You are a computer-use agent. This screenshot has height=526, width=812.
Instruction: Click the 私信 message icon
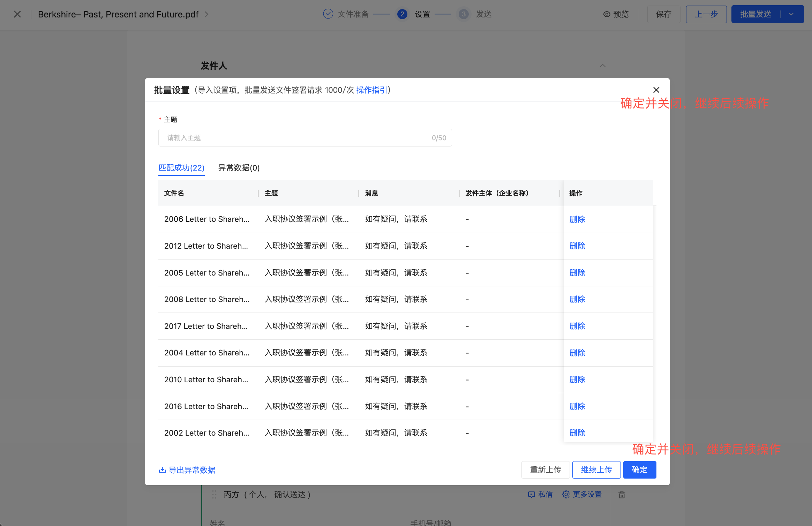(x=531, y=494)
